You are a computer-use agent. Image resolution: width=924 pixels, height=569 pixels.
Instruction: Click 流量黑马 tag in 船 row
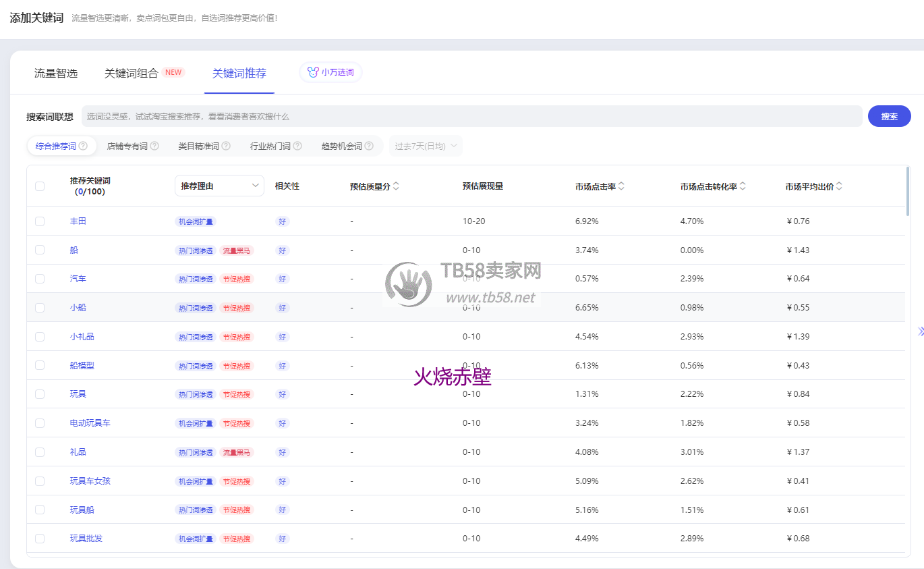[237, 250]
